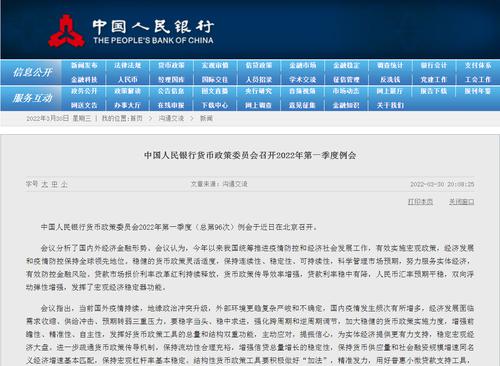The width and height of the screenshot is (500, 366).
Task: Set article font size to 大
Action: click(x=44, y=184)
